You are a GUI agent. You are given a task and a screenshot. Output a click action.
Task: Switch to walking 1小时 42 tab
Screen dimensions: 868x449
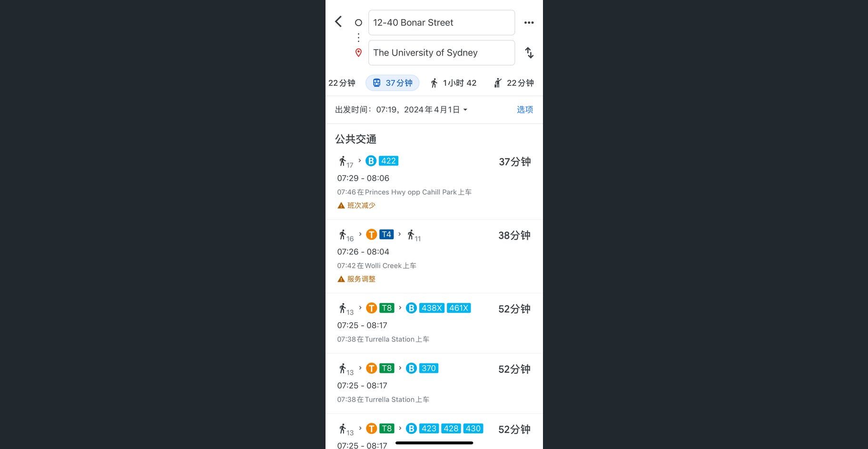tap(453, 83)
